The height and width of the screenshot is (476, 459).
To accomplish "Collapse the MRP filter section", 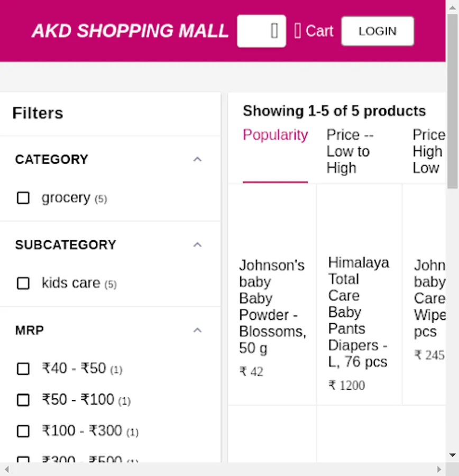I will [x=197, y=331].
